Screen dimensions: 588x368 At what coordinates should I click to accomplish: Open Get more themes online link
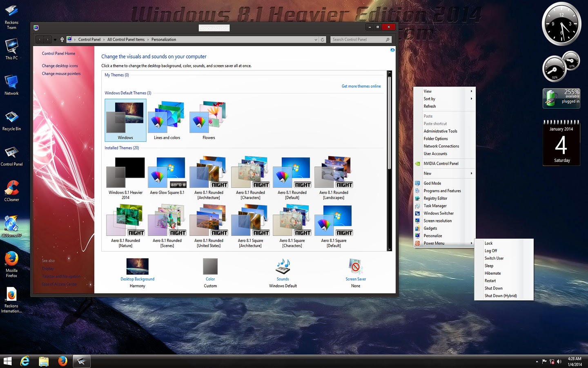click(x=361, y=86)
